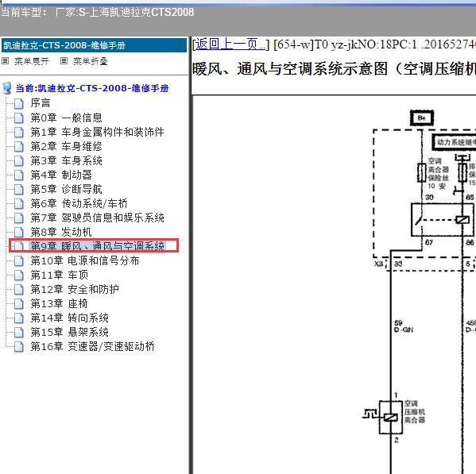Open 第16章 变速器/变速驱动桥
The image size is (476, 474).
[93, 346]
